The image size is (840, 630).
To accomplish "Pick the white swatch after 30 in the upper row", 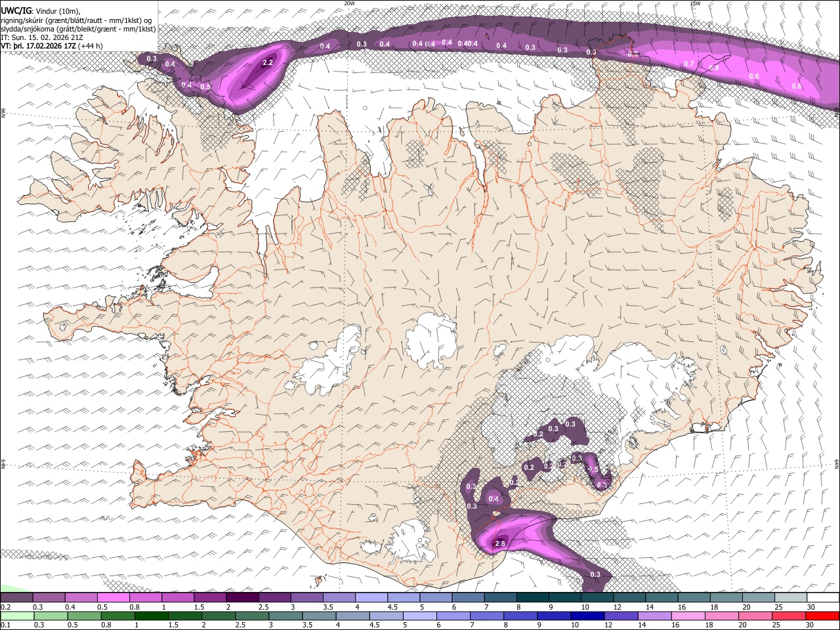I will pyautogui.click(x=823, y=597).
